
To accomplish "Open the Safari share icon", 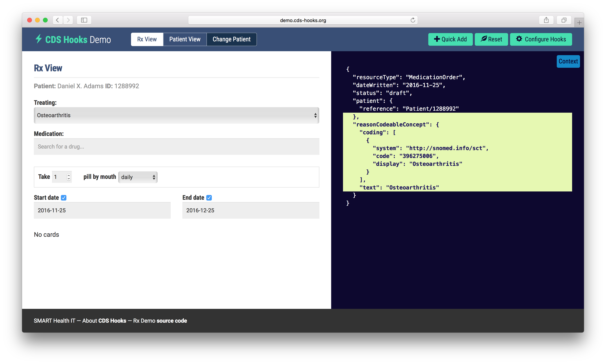I will [x=546, y=20].
